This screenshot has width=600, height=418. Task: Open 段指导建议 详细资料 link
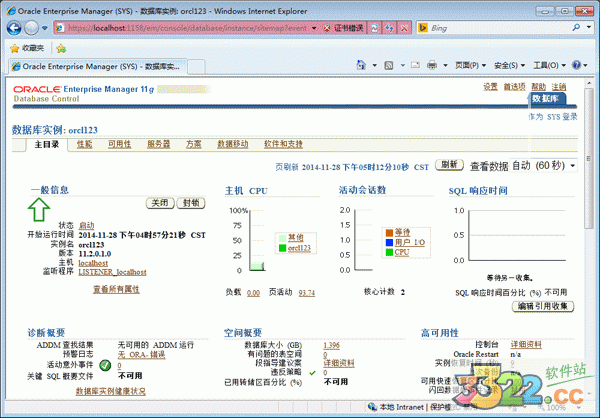click(x=339, y=363)
